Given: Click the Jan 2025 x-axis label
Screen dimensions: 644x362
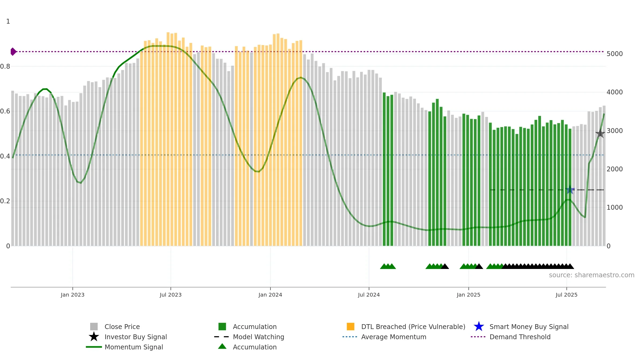Looking at the screenshot, I should point(469,295).
